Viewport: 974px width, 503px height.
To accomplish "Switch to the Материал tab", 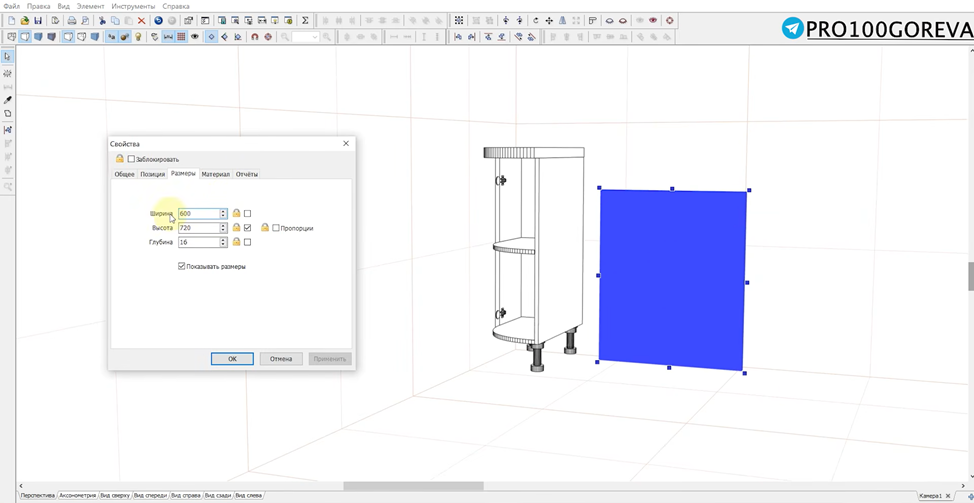I will pos(216,174).
